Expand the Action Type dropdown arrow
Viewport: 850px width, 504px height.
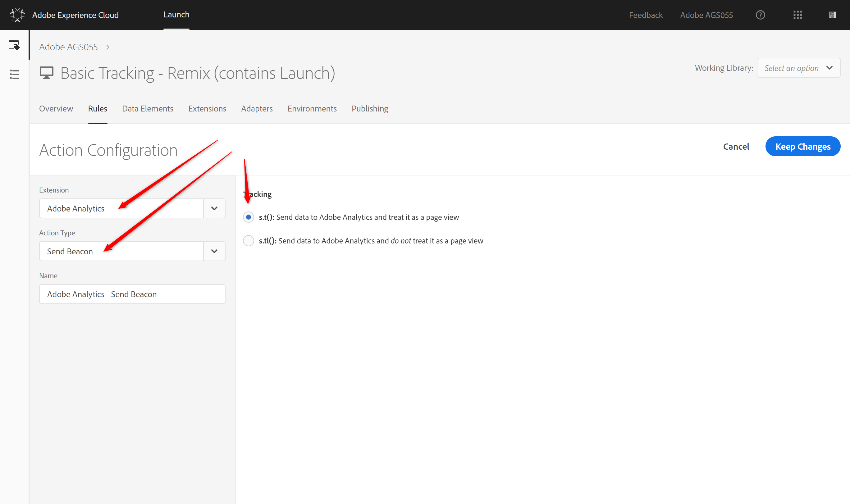214,251
